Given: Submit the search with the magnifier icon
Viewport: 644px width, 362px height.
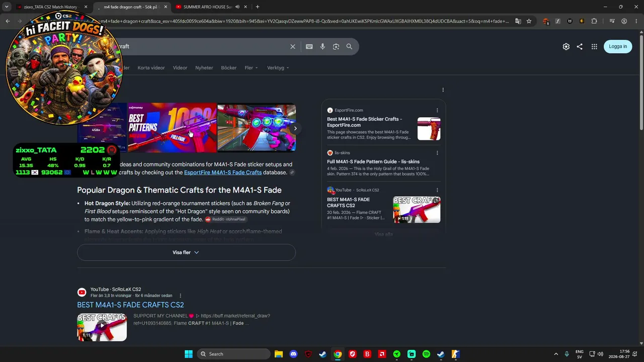Looking at the screenshot, I should (349, 46).
